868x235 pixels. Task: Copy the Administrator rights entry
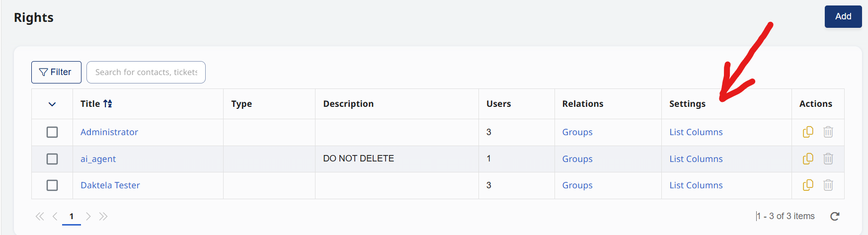pyautogui.click(x=808, y=132)
